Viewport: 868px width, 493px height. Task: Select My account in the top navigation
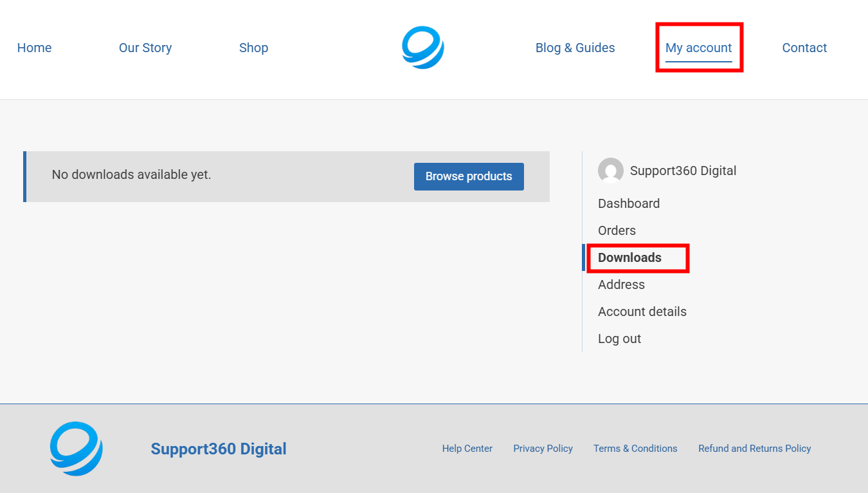tap(698, 48)
